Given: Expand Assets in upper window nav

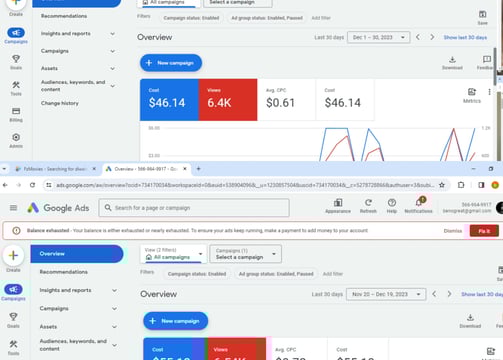Looking at the screenshot, I should coord(113,68).
